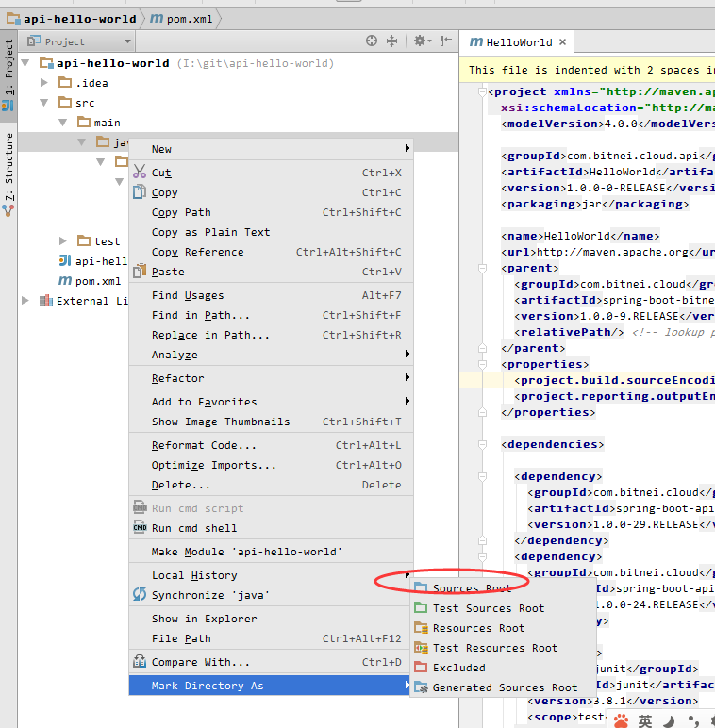Screen dimensions: 715x728
Task: Choose Paste from the context menu
Action: (x=271, y=272)
